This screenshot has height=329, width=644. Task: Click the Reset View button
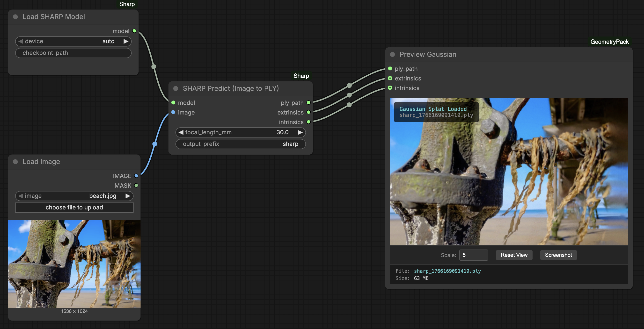point(514,255)
